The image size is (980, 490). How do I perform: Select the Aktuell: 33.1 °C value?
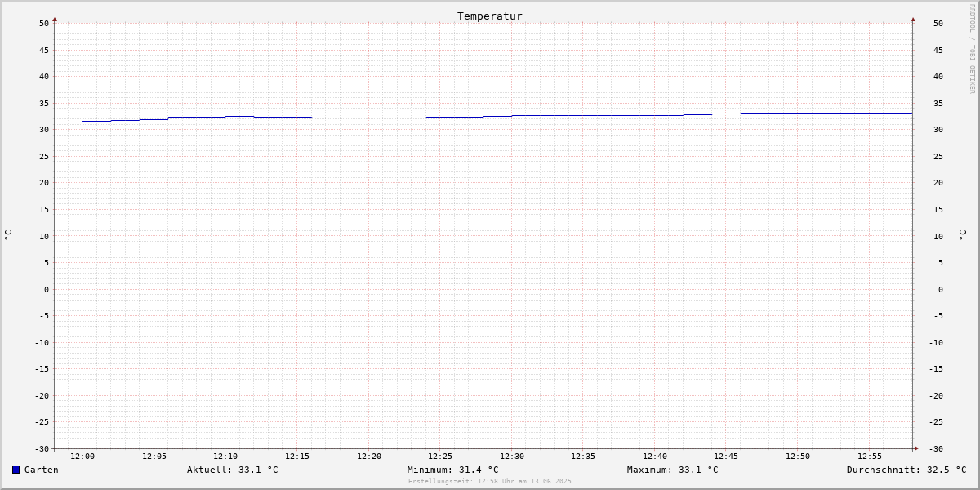coord(233,470)
